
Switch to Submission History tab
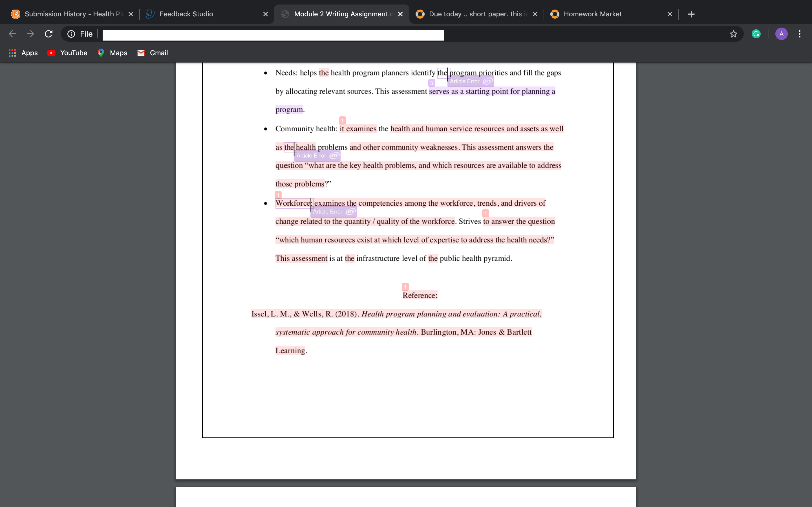[x=67, y=14]
